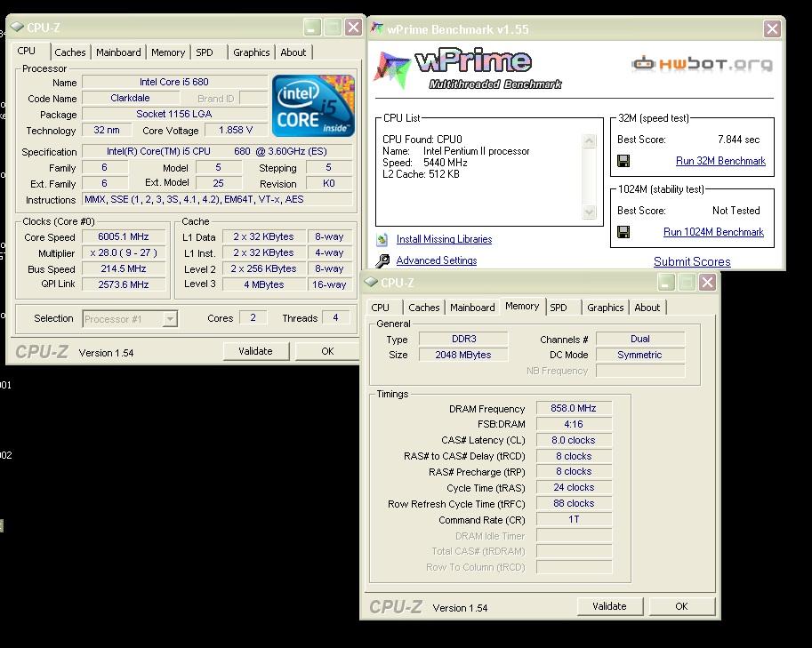Viewport: 812px width, 648px height.
Task: Click the Multiplier value x 28.0 ( 9 - 27 )
Action: pos(124,252)
